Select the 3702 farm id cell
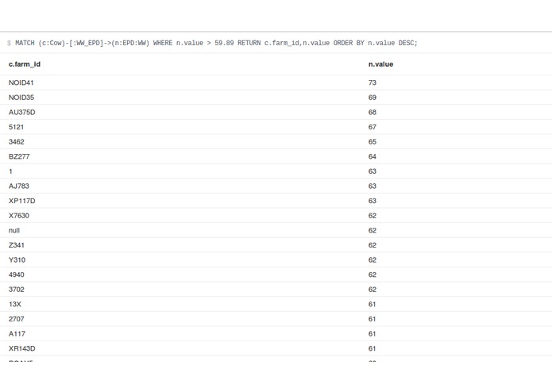The width and height of the screenshot is (552, 392). [x=17, y=290]
